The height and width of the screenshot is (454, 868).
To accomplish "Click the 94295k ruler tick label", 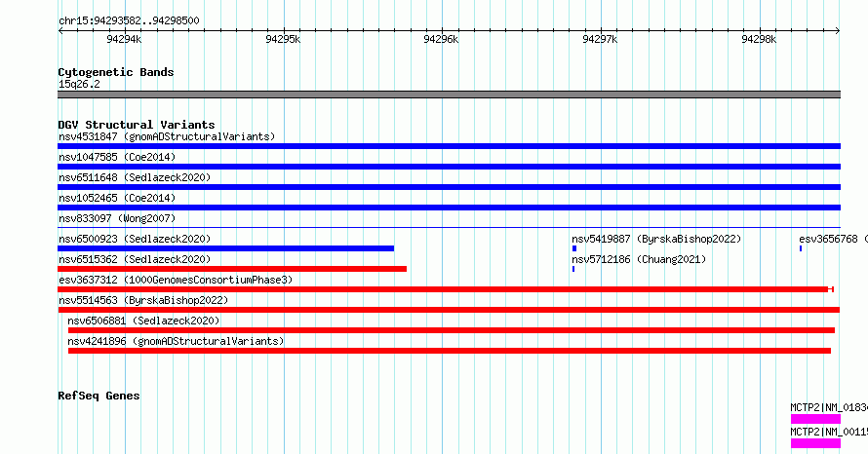I will pos(283,39).
